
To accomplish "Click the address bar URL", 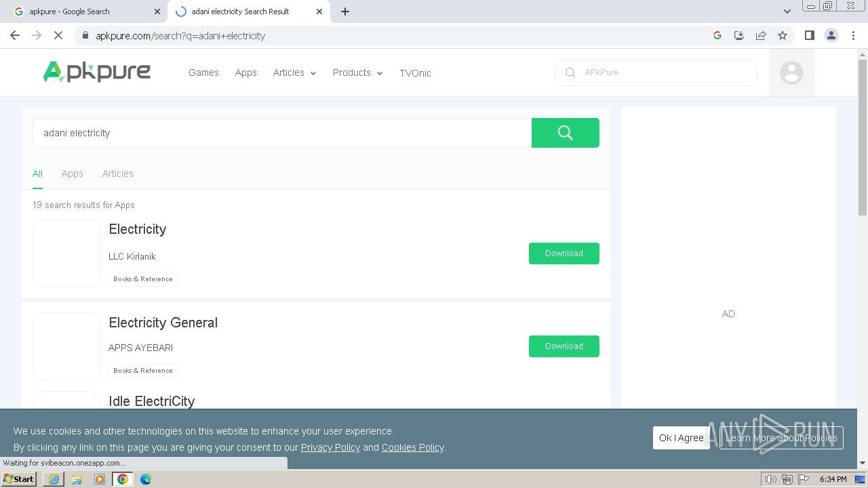I will pyautogui.click(x=180, y=36).
